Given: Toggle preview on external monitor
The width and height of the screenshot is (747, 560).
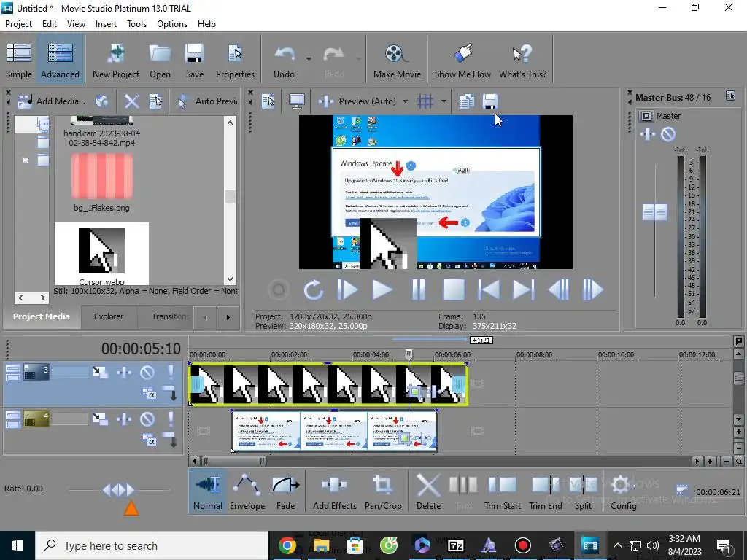Looking at the screenshot, I should tap(297, 101).
